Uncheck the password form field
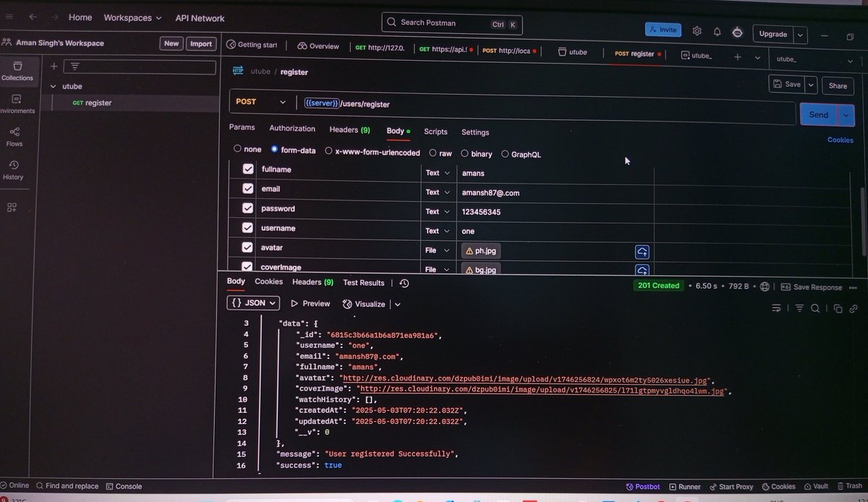Screen dimensions: 868x502 point(248,208)
